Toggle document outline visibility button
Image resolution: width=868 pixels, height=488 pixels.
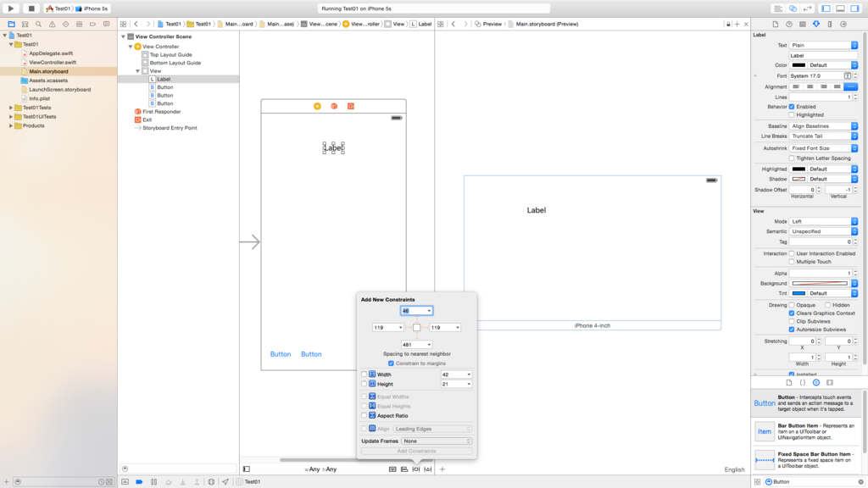(247, 469)
